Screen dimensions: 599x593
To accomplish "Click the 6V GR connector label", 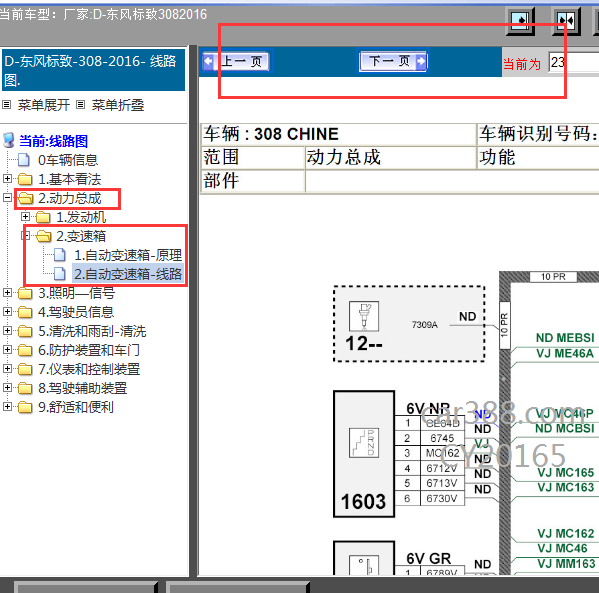I will [428, 558].
